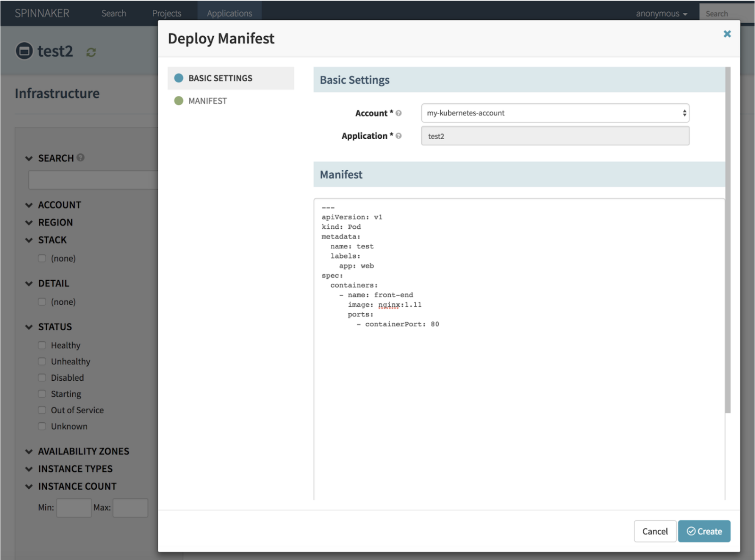
Task: Open the anonymous user menu
Action: coord(661,14)
